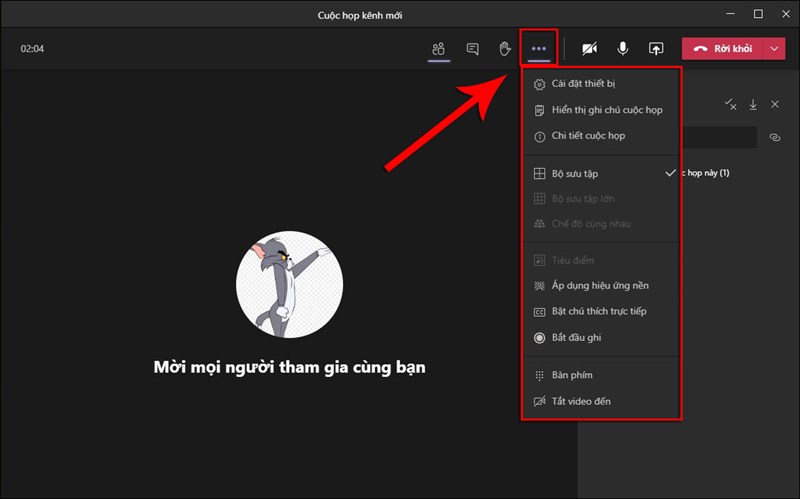Viewport: 800px width, 499px height.
Task: Click the keypad icon beside Bàn phím
Action: pos(539,376)
